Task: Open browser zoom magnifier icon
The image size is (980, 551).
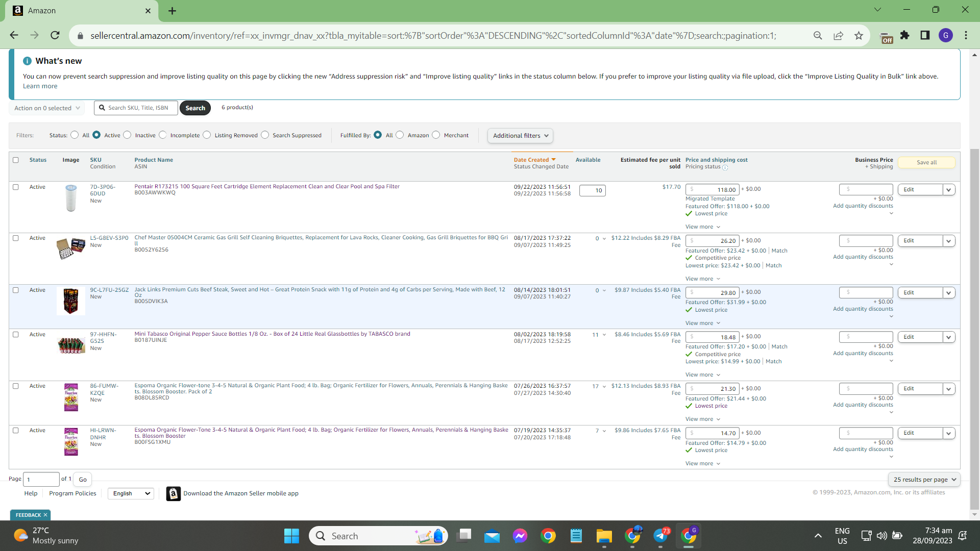Action: (818, 35)
